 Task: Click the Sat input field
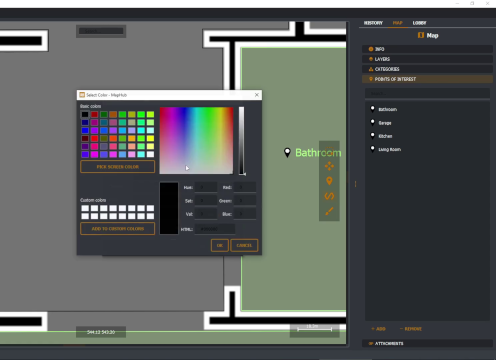coord(206,201)
